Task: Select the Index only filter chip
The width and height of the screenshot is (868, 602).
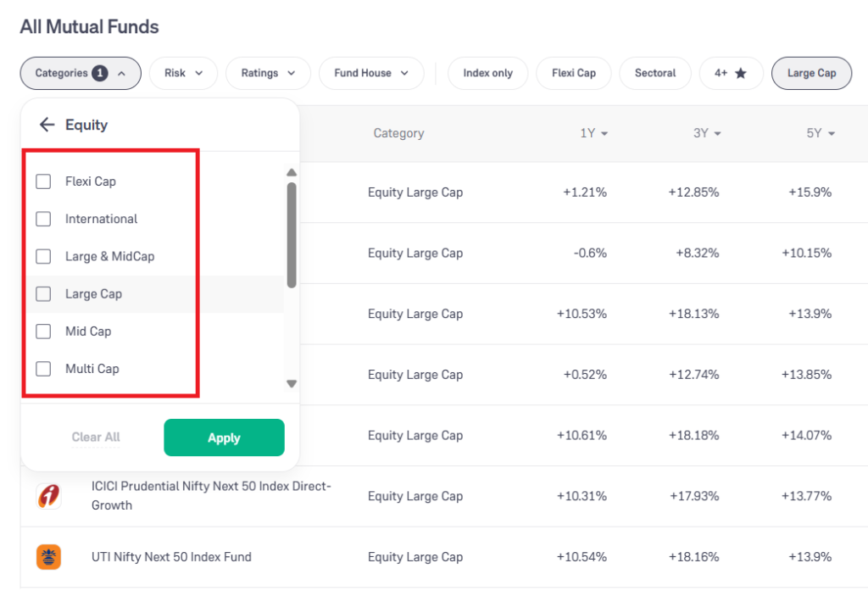Action: pyautogui.click(x=487, y=73)
